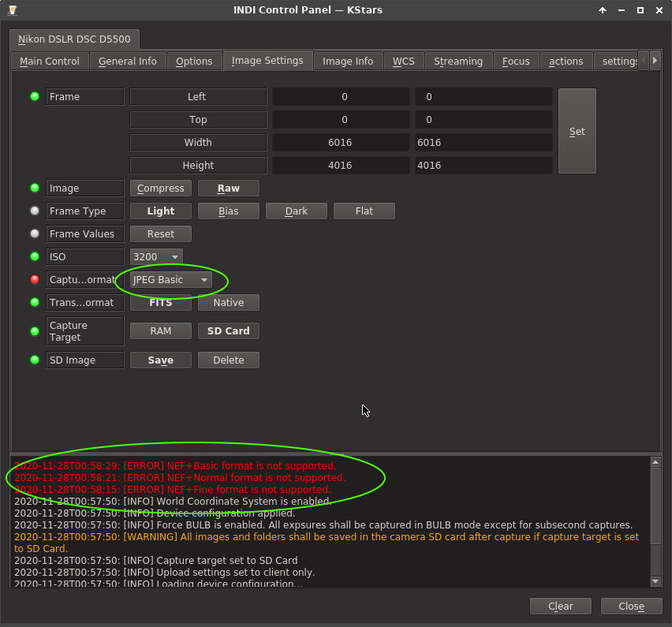Click the grey status light for Frame Values
This screenshot has width=672, height=627.
(x=35, y=233)
